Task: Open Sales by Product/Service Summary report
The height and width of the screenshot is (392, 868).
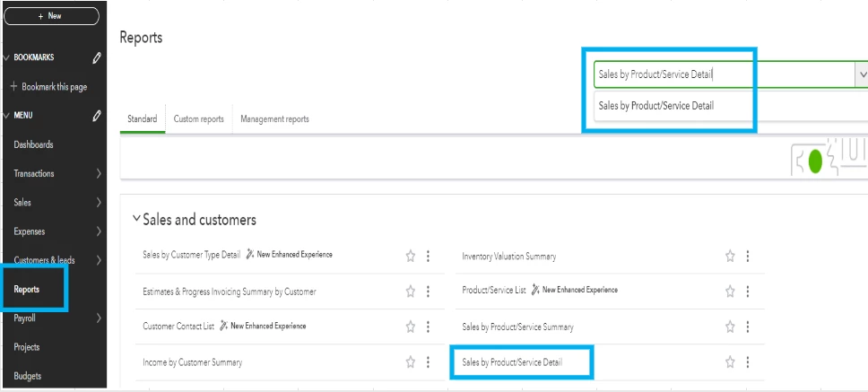Action: [517, 327]
